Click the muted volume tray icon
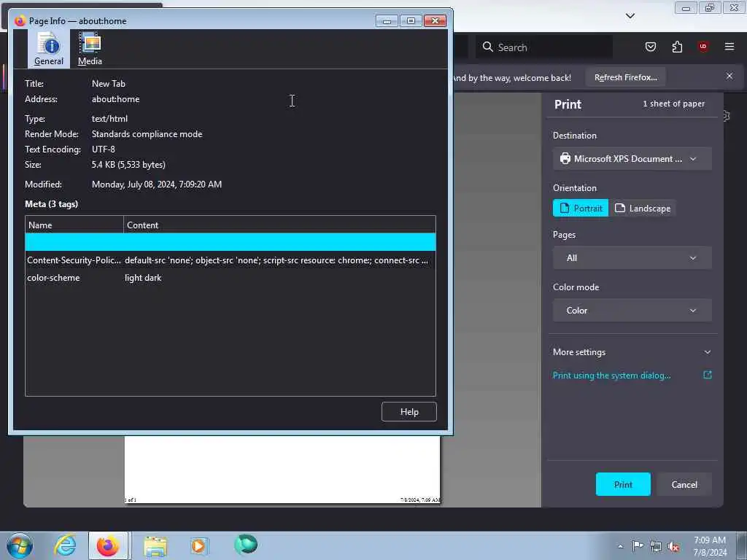This screenshot has height=560, width=747. [673, 547]
